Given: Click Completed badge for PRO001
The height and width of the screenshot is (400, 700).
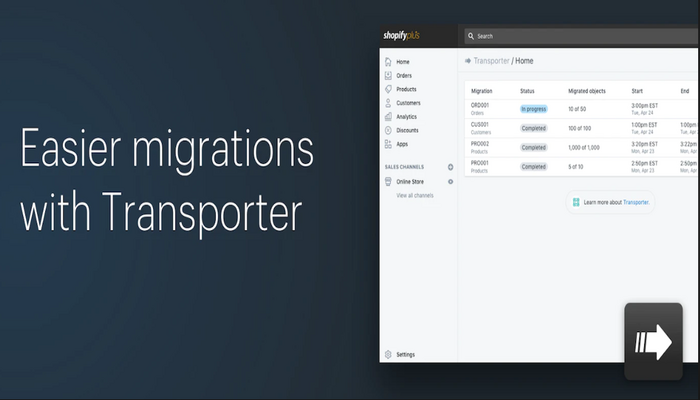Looking at the screenshot, I should point(533,167).
